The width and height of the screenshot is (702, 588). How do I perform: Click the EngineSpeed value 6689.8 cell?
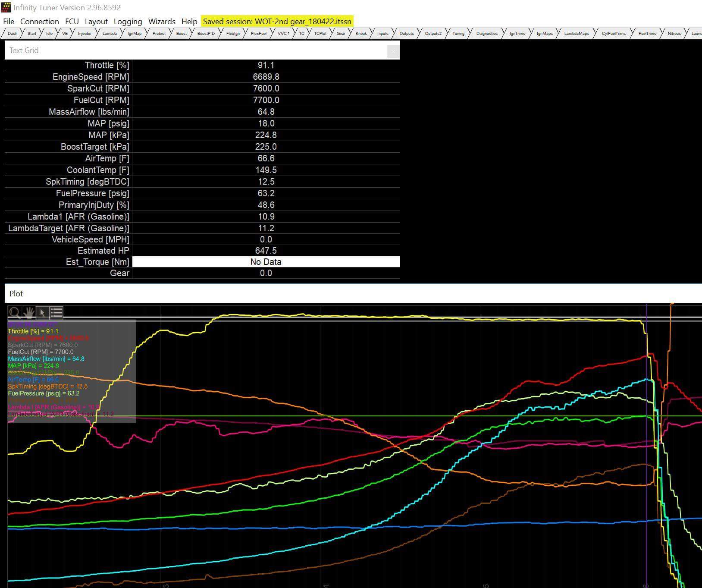pyautogui.click(x=266, y=77)
